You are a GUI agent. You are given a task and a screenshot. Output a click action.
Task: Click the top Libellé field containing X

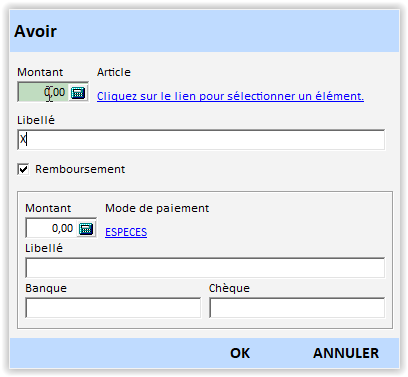pos(201,140)
